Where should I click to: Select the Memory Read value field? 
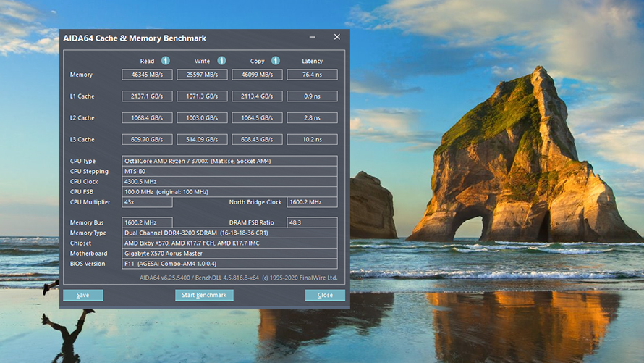[x=147, y=75]
